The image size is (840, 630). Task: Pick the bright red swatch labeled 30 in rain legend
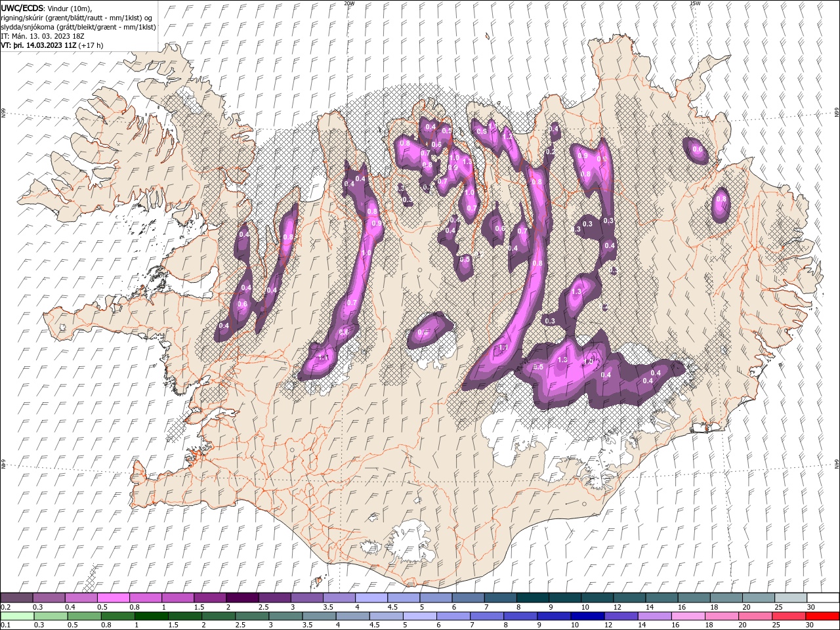click(x=822, y=616)
